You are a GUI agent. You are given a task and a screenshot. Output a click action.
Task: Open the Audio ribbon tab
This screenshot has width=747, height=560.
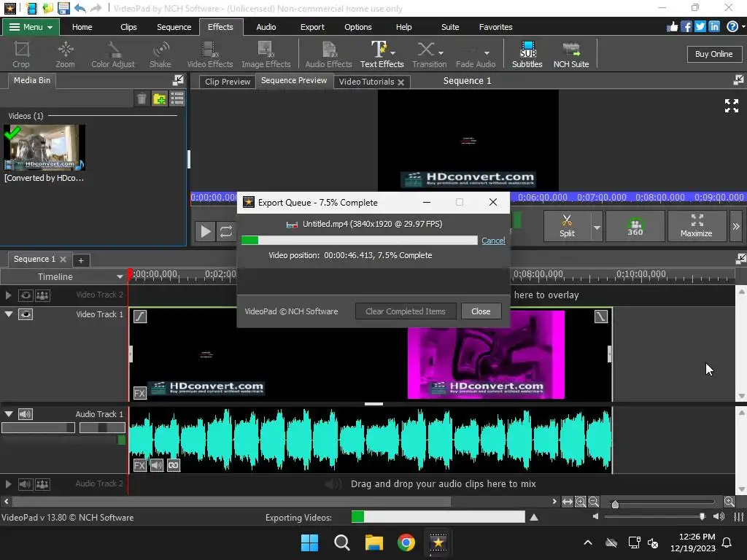(266, 27)
